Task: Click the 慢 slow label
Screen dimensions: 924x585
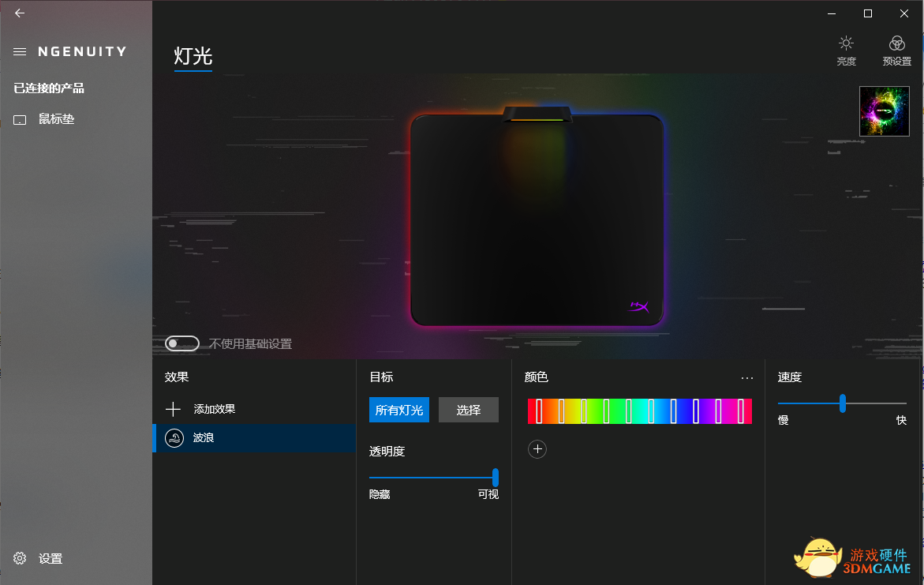Action: coord(784,421)
